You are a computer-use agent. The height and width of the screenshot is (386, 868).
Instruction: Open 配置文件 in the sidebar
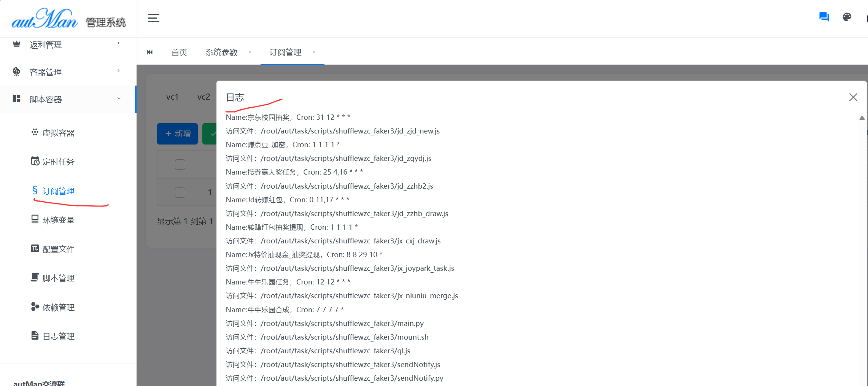(58, 249)
